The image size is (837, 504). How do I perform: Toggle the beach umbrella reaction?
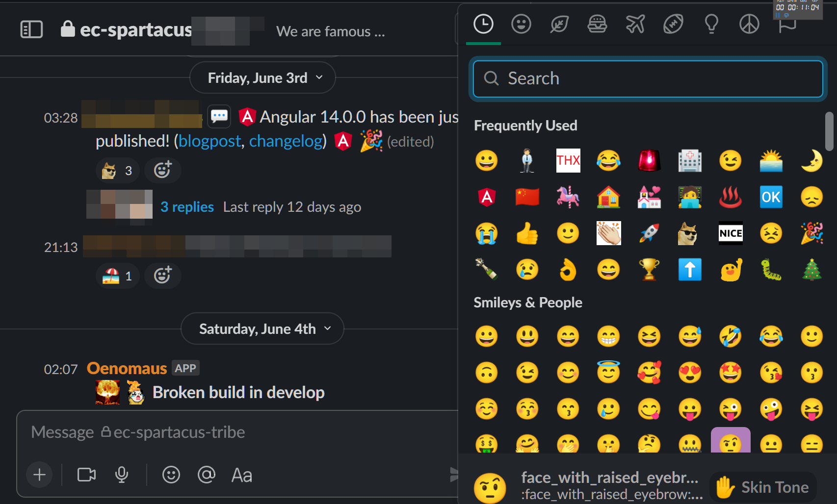(117, 275)
